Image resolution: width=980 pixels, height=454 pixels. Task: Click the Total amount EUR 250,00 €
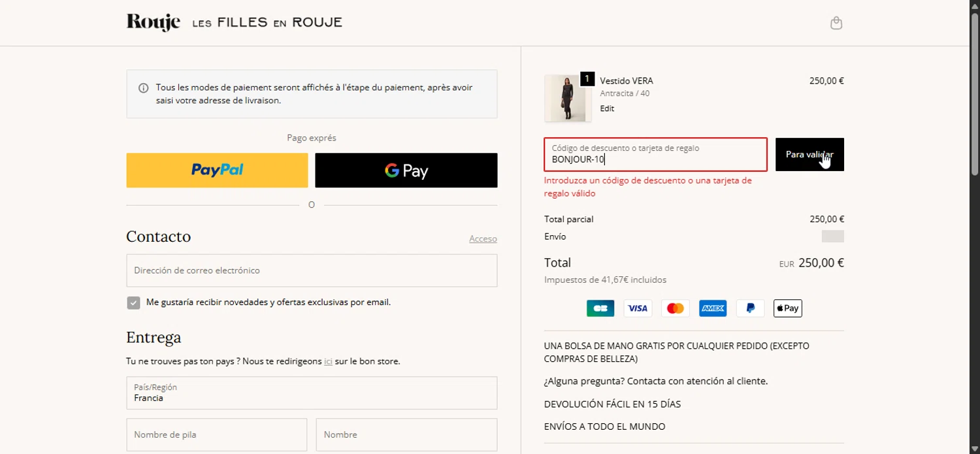point(811,263)
